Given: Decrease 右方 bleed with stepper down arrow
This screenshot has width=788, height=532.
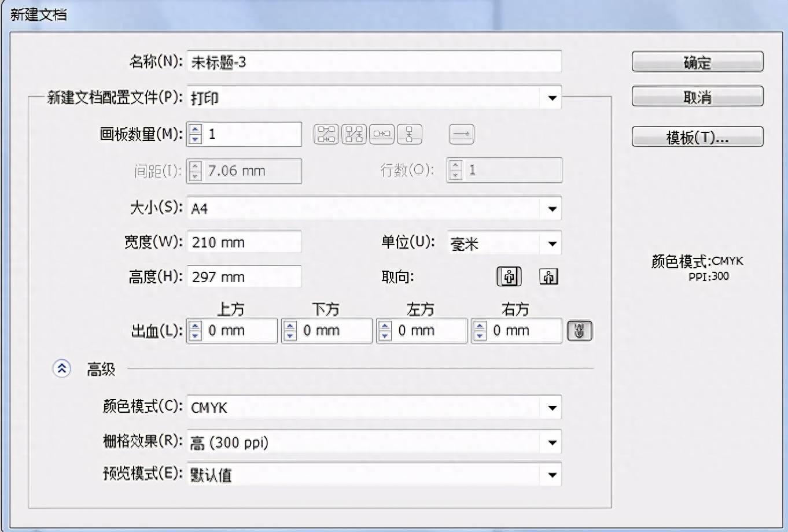Looking at the screenshot, I should click(x=480, y=336).
